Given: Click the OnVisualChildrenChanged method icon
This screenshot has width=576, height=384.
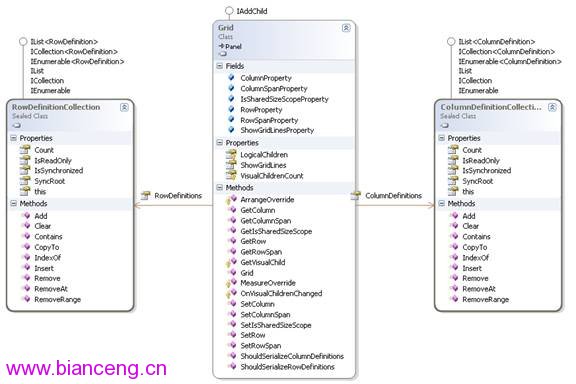Looking at the screenshot, I should click(231, 294).
